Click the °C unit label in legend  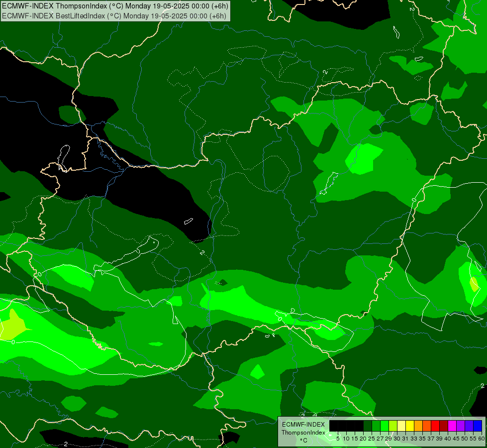click(304, 441)
